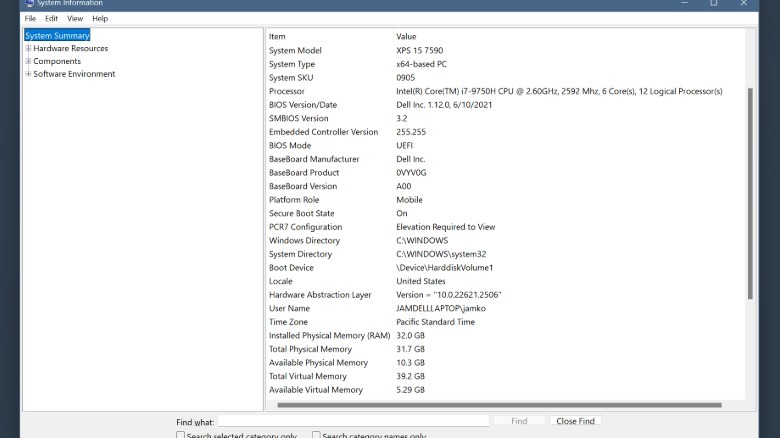Click the 'Mobile' platform role value

(x=409, y=200)
